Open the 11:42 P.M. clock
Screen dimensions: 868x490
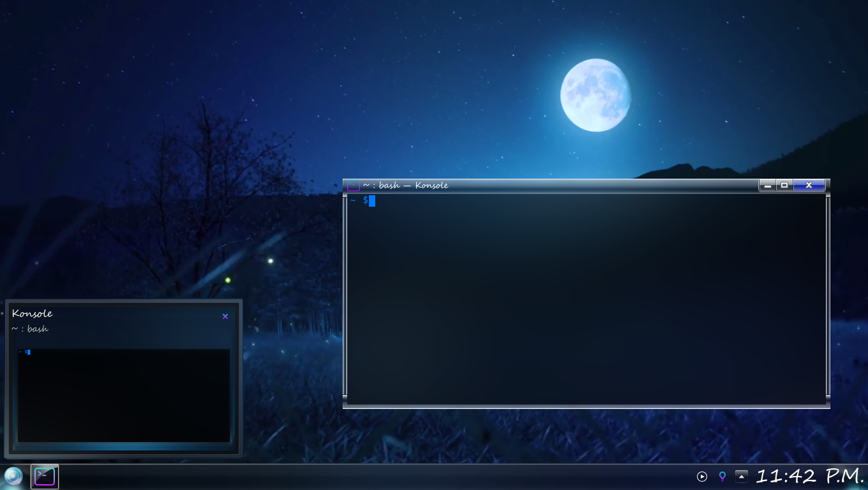[810, 476]
